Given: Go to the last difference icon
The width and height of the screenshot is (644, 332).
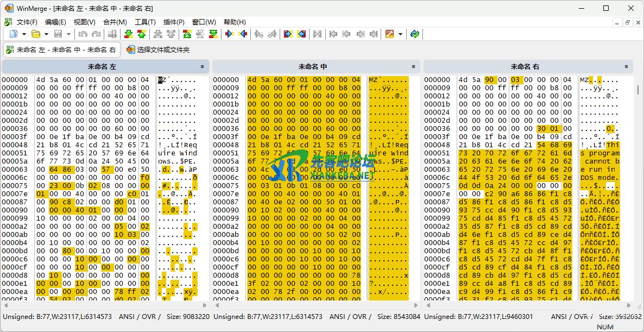Looking at the screenshot, I should click(x=213, y=34).
